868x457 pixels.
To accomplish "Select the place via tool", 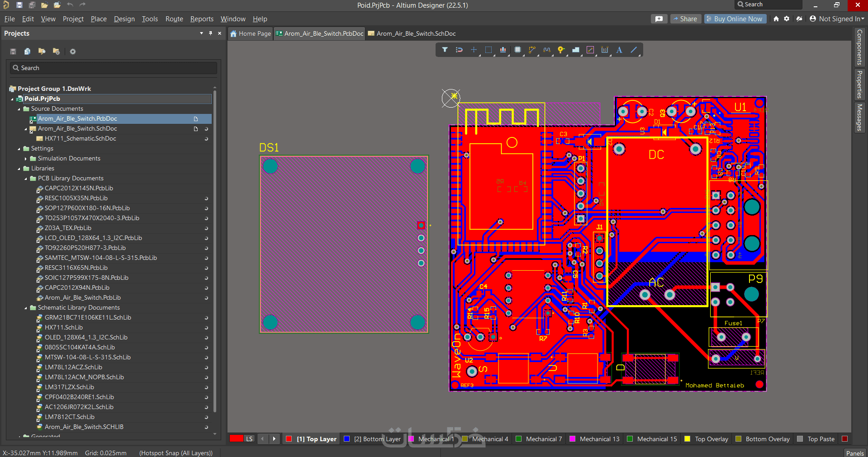I will tap(561, 50).
